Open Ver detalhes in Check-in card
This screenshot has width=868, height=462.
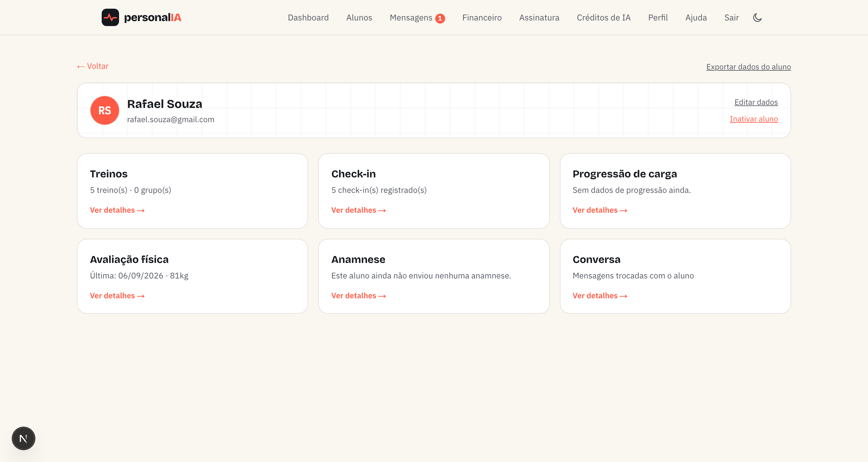point(358,210)
